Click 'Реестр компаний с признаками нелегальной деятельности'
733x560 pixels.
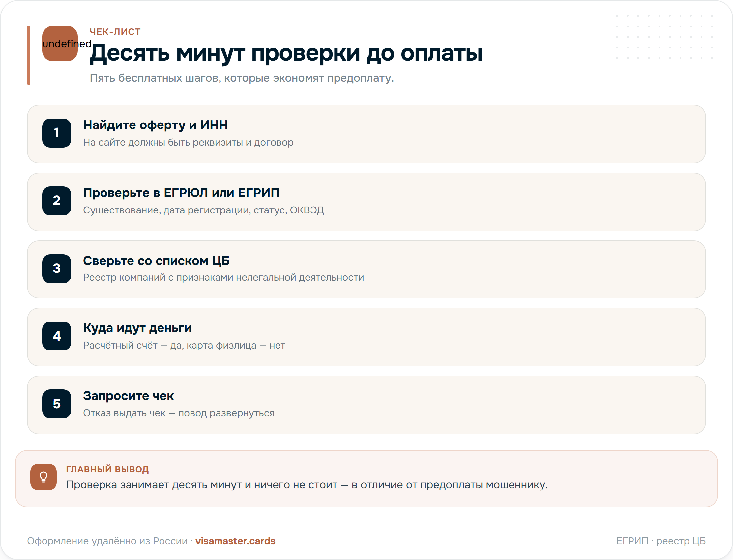pyautogui.click(x=224, y=278)
